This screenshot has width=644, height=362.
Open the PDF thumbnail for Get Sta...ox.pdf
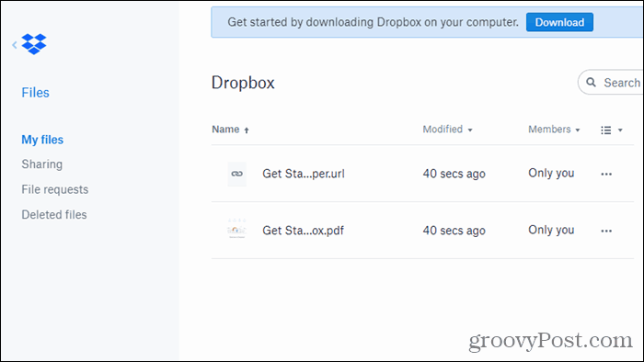click(x=237, y=229)
